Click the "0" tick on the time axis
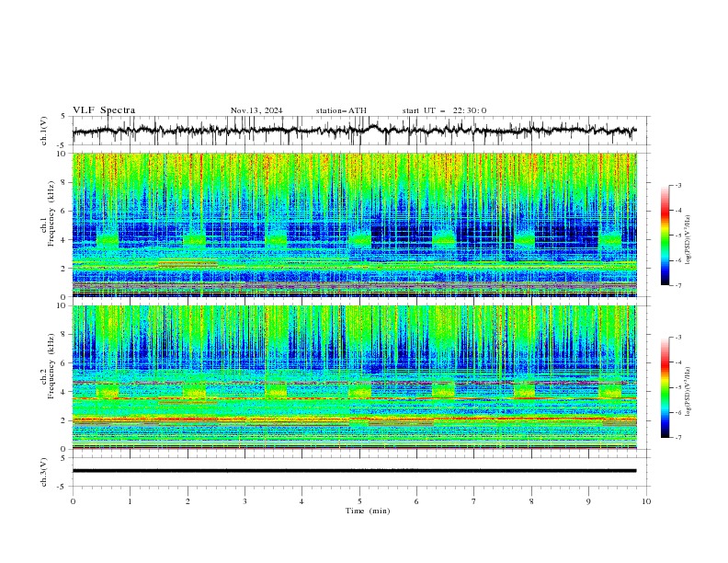Image resolution: width=728 pixels, height=563 pixels. (73, 501)
